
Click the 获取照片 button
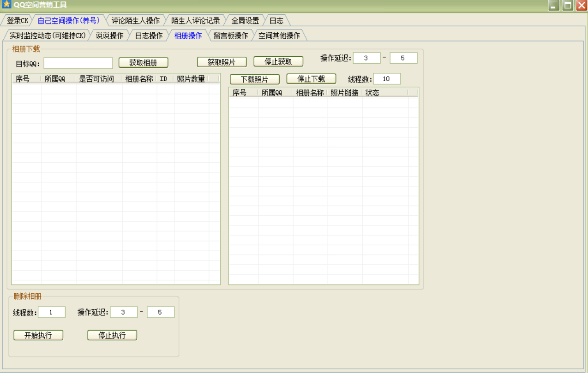[x=222, y=62]
